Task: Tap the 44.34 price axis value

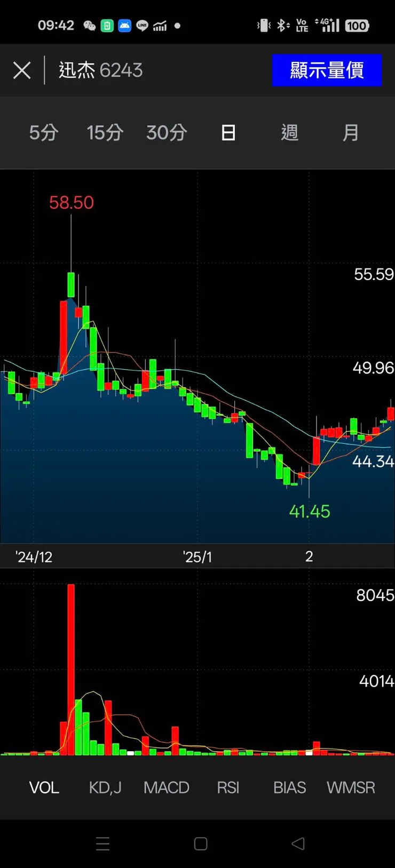Action: point(373,461)
